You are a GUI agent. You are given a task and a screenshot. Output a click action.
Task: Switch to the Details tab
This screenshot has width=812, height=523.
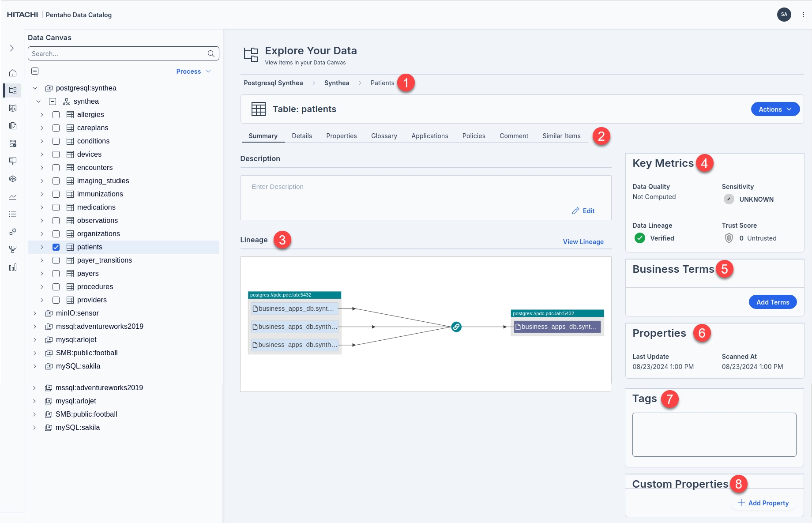[302, 136]
